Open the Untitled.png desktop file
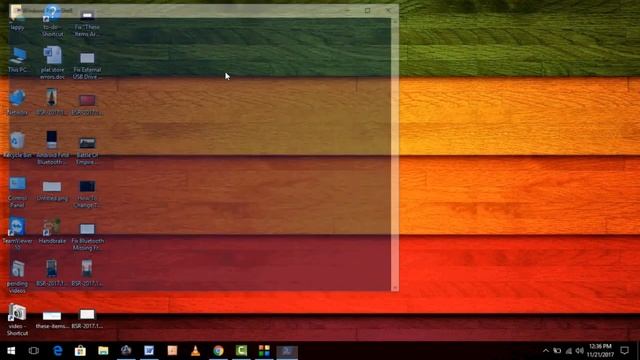The width and height of the screenshot is (640, 360). click(52, 191)
